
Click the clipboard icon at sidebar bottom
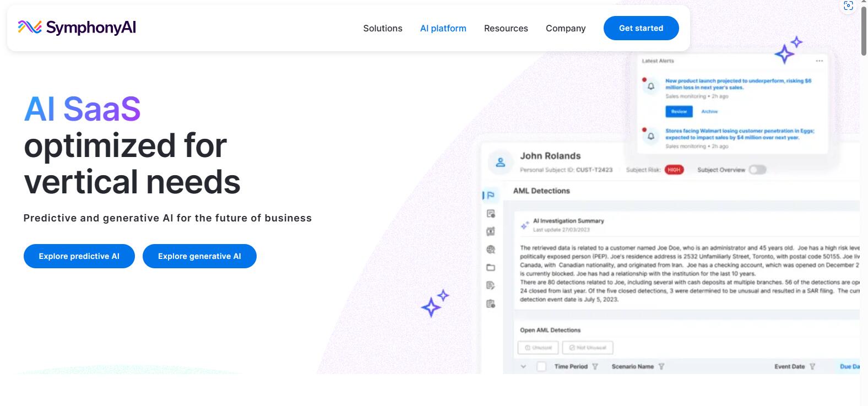click(x=491, y=304)
